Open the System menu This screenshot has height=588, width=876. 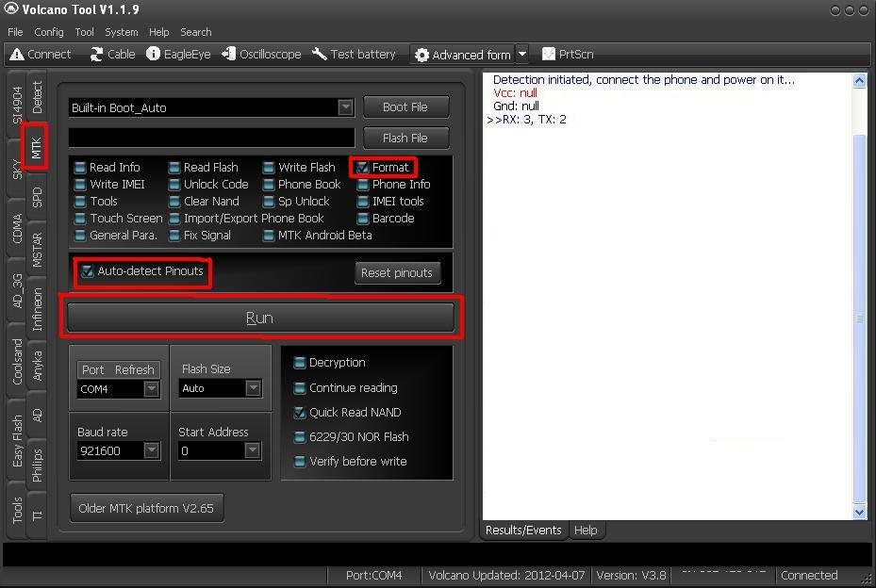point(122,32)
